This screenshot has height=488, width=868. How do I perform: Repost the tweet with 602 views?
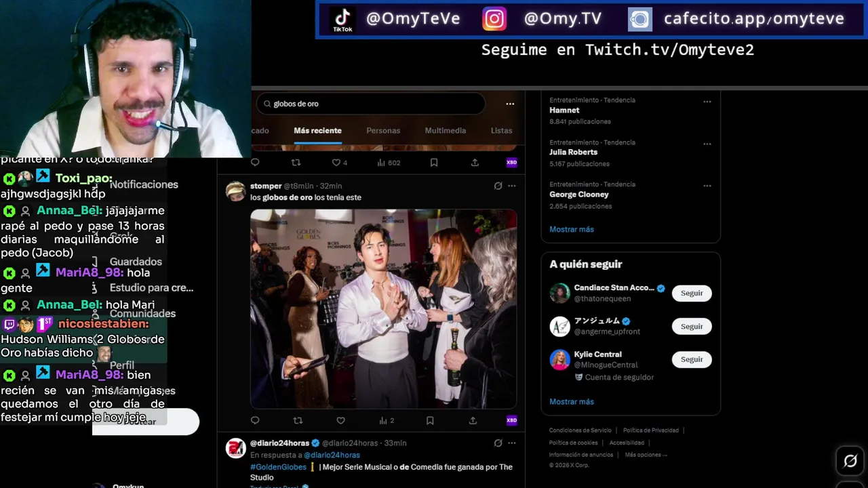click(x=296, y=163)
